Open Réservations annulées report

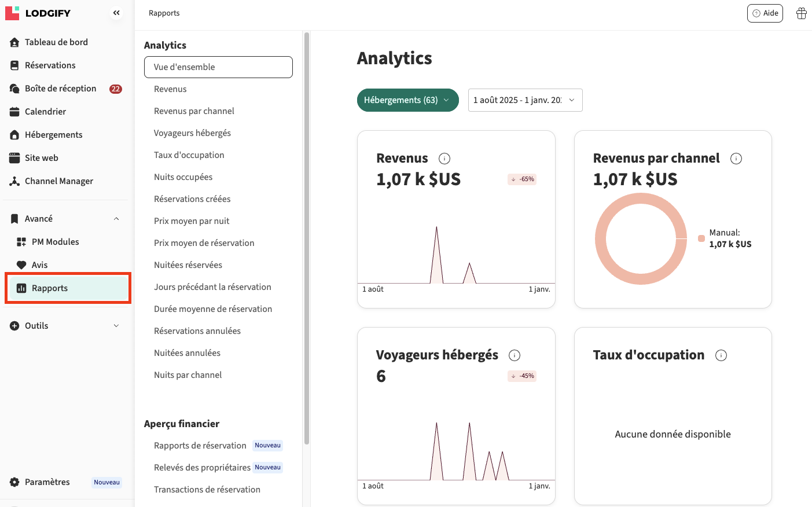[197, 331]
